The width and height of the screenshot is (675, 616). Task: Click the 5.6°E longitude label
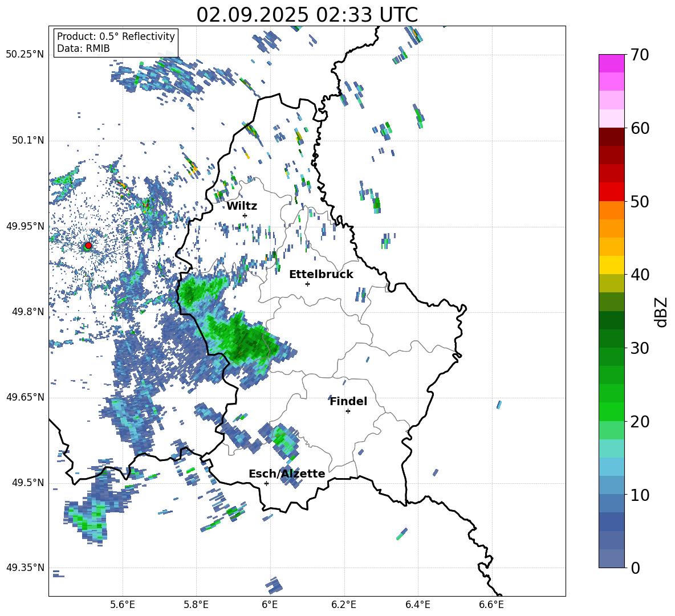[x=123, y=605]
